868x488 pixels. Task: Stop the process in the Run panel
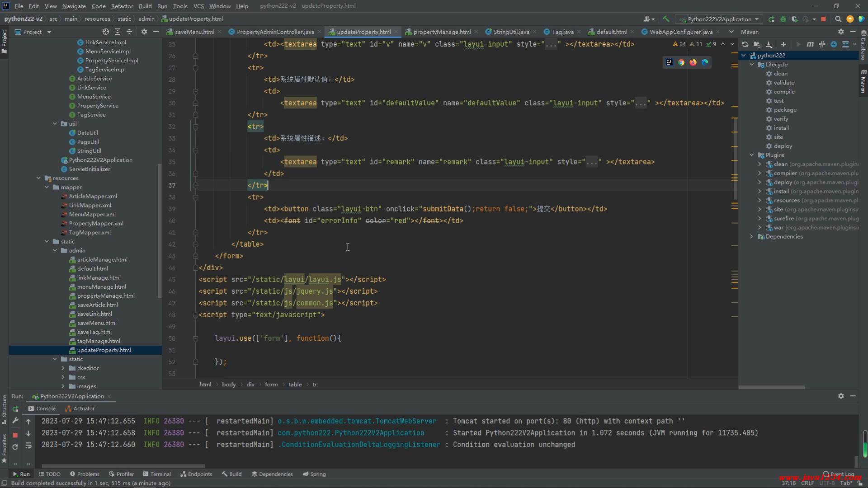pos(15,435)
